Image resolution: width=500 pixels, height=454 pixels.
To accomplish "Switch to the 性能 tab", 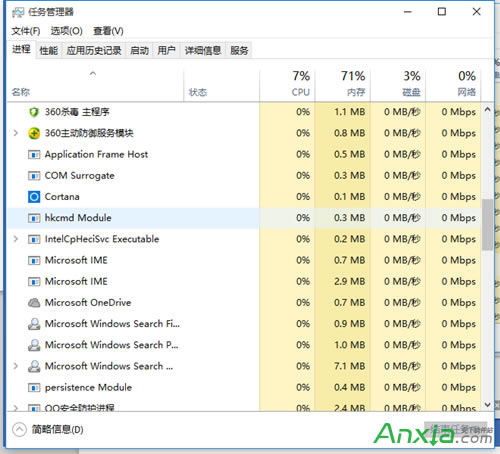I will coord(49,51).
